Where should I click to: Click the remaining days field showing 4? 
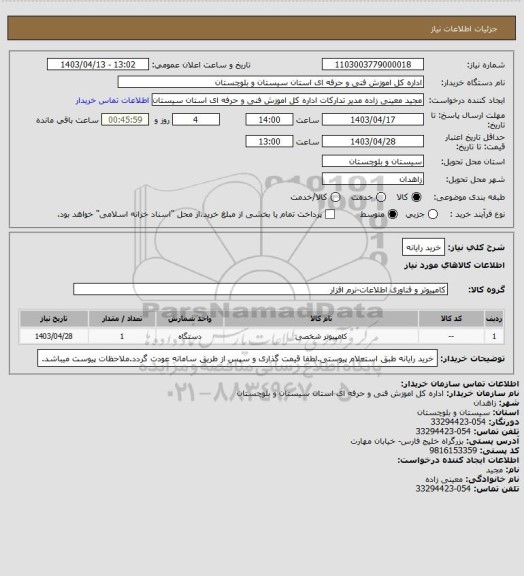pos(196,120)
